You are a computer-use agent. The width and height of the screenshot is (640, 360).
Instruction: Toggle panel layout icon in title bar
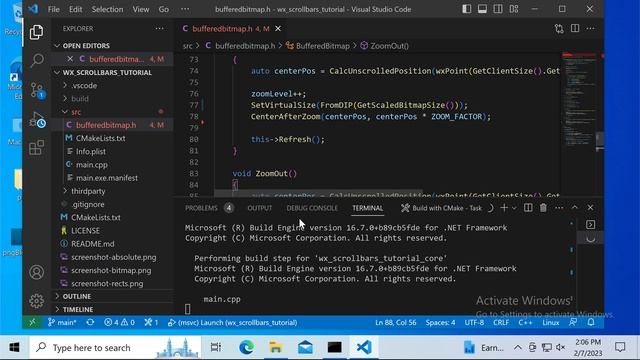(482, 9)
